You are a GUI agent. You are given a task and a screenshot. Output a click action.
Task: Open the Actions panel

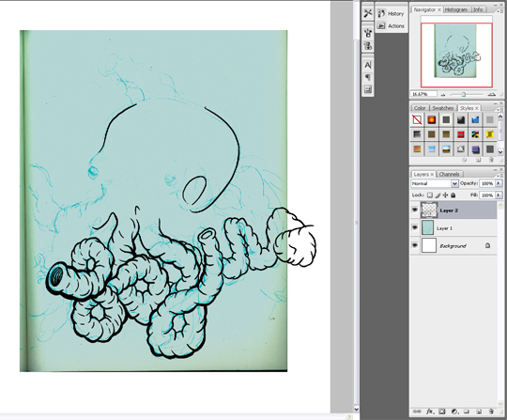point(392,26)
